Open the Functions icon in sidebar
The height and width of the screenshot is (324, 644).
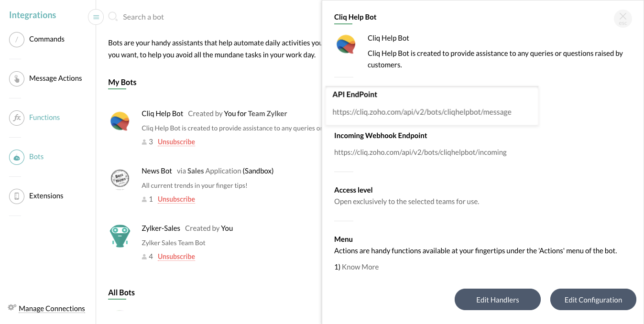17,118
